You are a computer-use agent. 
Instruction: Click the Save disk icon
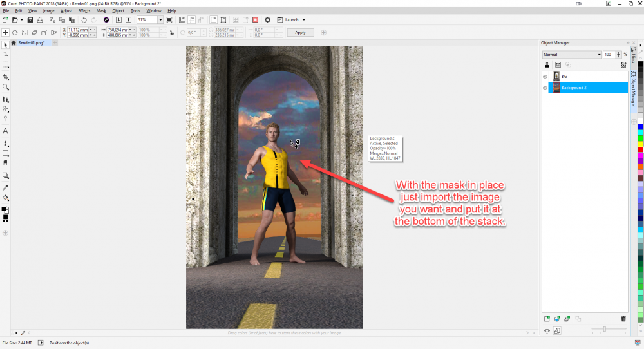30,20
